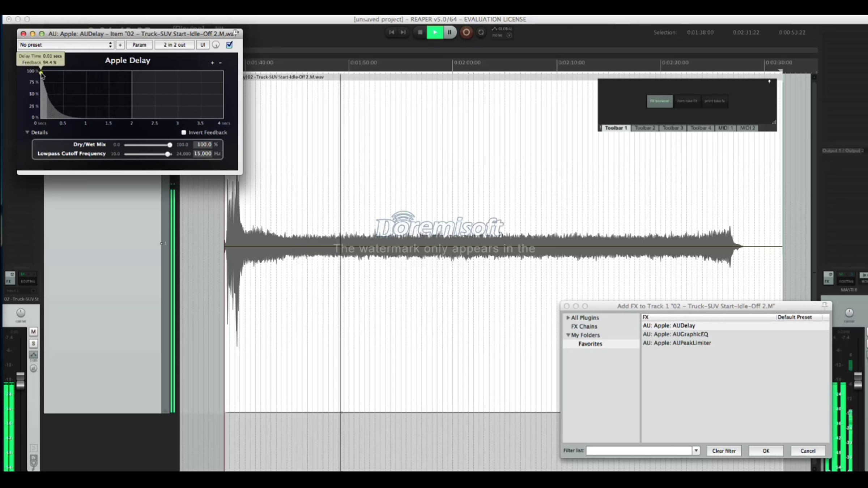This screenshot has width=868, height=488.
Task: Solo track using the S button
Action: coord(33,343)
